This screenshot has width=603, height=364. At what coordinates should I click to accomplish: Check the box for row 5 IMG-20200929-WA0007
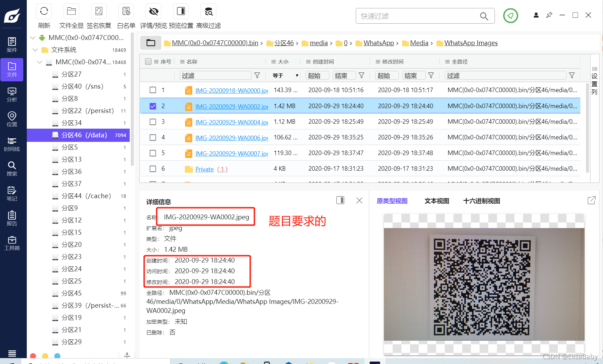153,153
